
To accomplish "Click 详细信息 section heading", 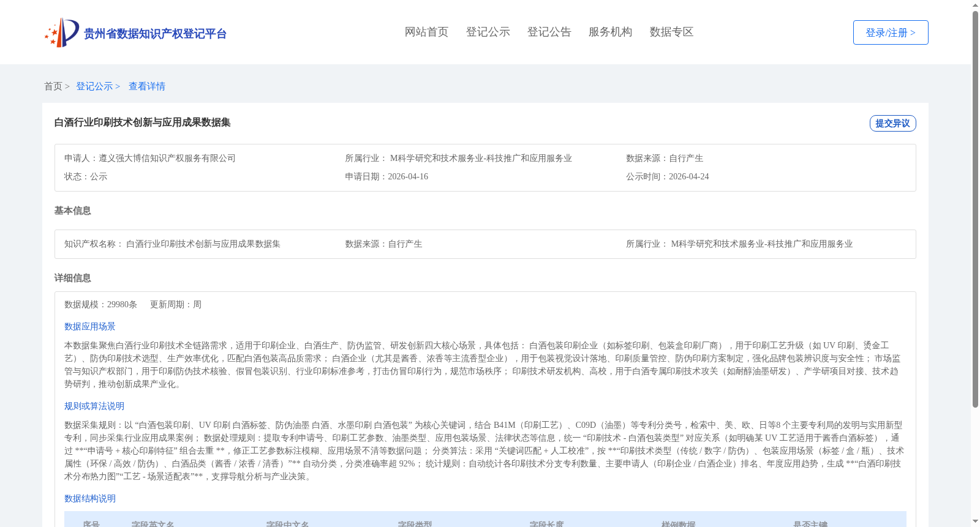I will coord(72,278).
